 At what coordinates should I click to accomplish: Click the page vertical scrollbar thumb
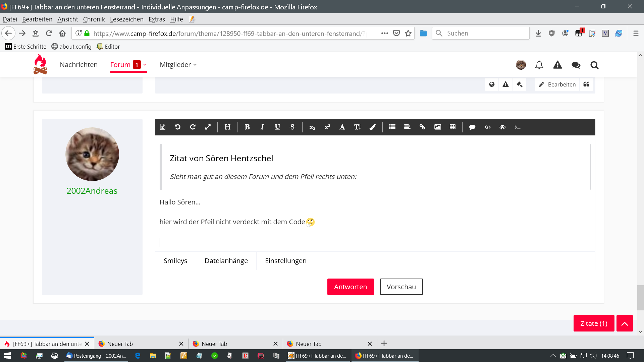[640, 298]
